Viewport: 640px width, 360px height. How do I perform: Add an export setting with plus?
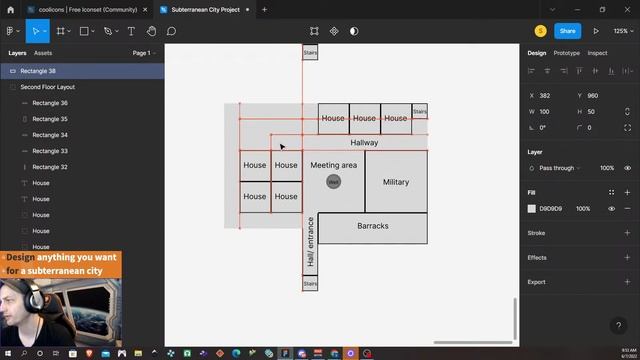(x=627, y=282)
